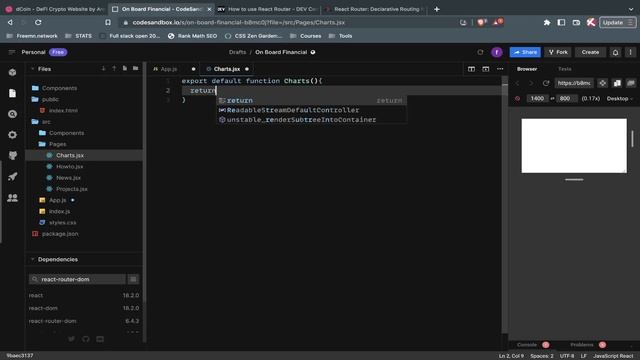The image size is (640, 360).
Task: Click the Create button
Action: point(590,52)
